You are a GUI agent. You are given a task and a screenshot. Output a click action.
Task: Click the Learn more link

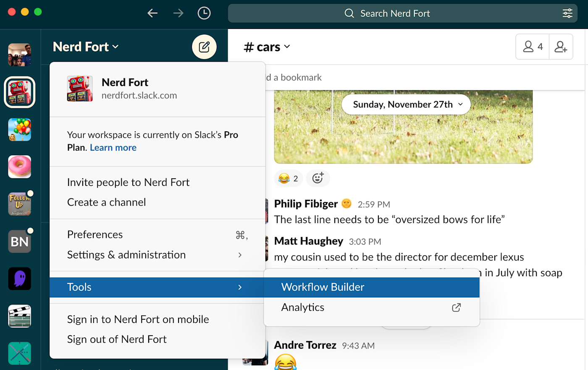(113, 148)
